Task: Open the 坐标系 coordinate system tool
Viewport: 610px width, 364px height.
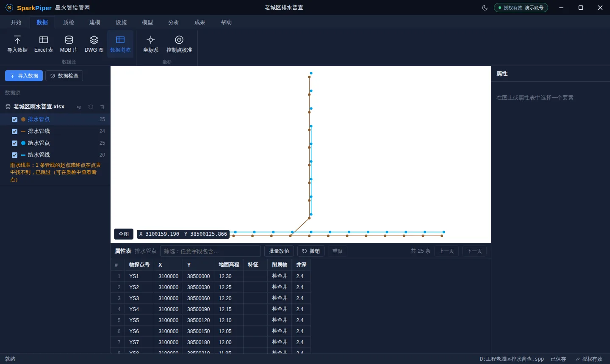Action: (151, 44)
